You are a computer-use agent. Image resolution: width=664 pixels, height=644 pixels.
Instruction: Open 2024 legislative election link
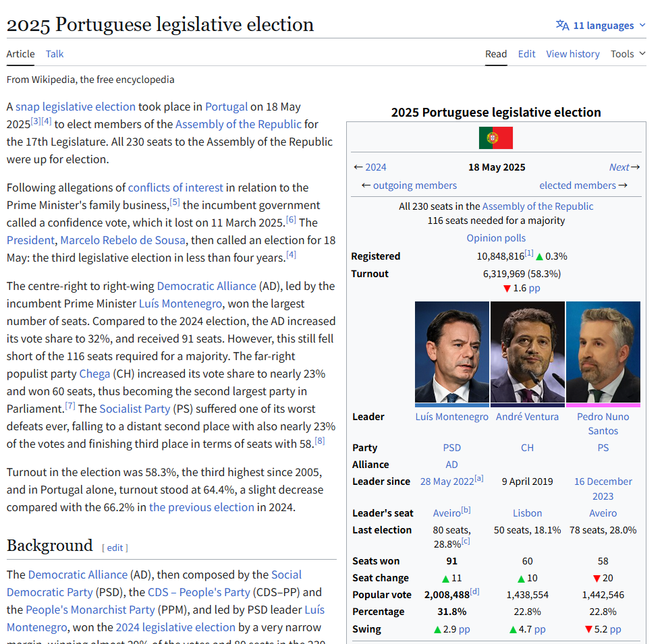(x=175, y=627)
